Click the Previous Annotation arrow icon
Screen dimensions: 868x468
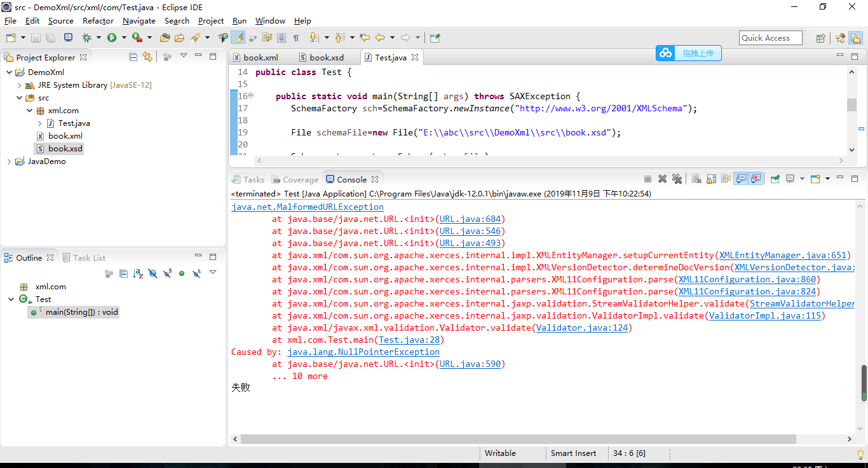(x=339, y=38)
